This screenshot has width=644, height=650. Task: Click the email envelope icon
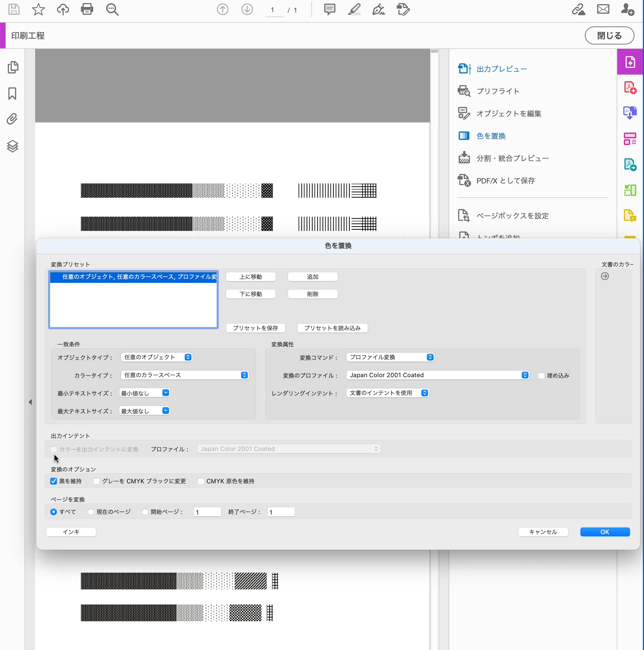point(603,9)
